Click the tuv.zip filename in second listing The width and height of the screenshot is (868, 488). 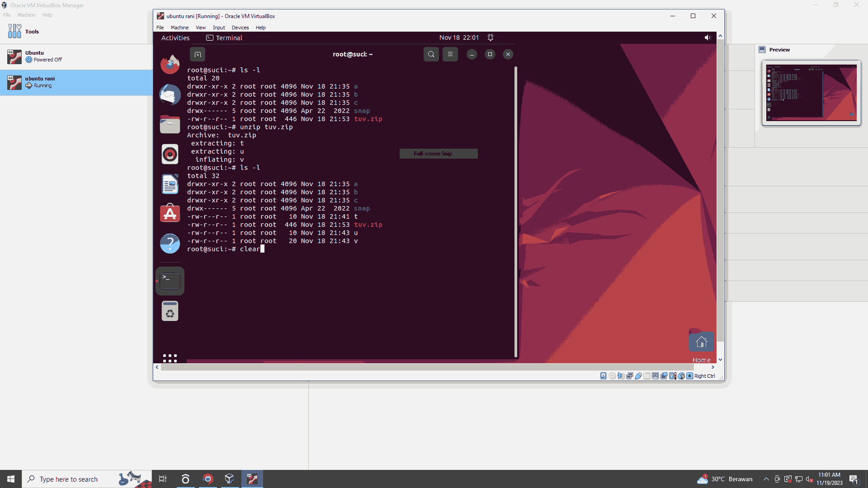(x=368, y=225)
